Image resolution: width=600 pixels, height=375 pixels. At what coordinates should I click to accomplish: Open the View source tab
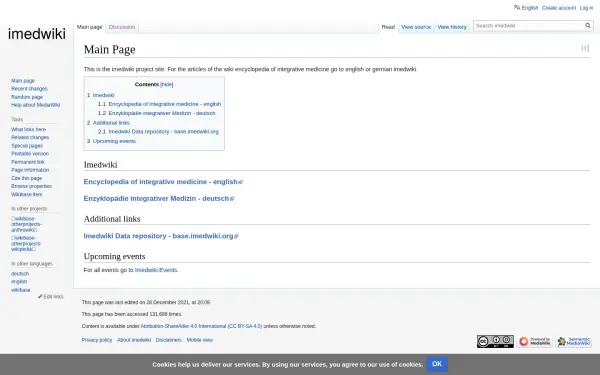[x=416, y=27]
